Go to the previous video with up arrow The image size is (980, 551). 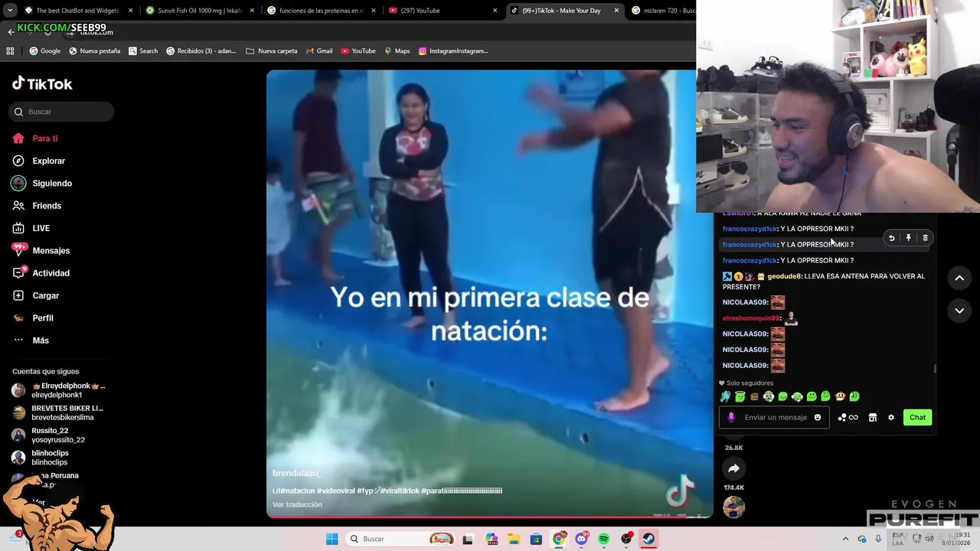959,279
